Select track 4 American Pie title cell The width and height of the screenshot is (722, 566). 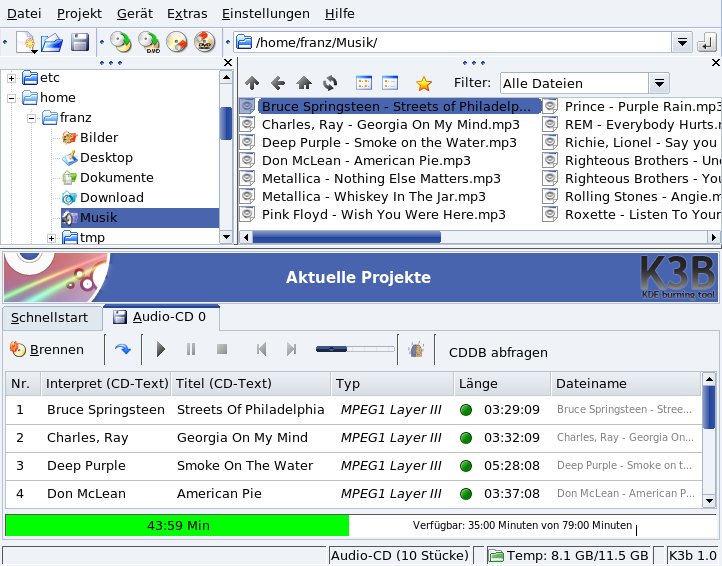pyautogui.click(x=219, y=494)
